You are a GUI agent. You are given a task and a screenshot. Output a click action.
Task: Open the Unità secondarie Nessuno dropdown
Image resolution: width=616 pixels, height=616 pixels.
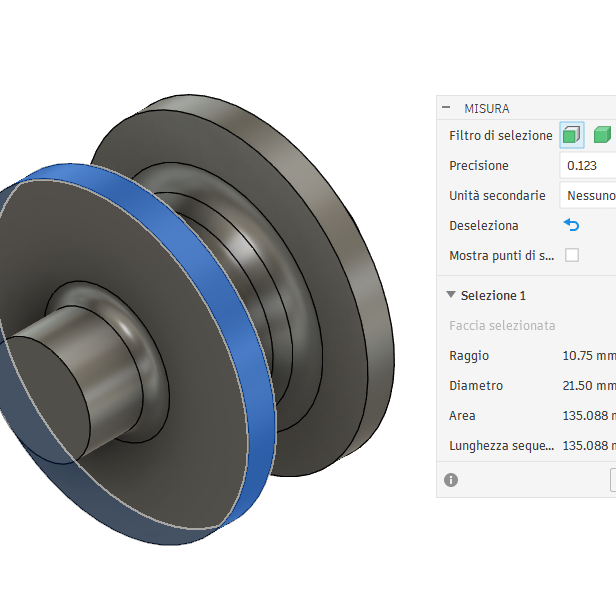[588, 195]
